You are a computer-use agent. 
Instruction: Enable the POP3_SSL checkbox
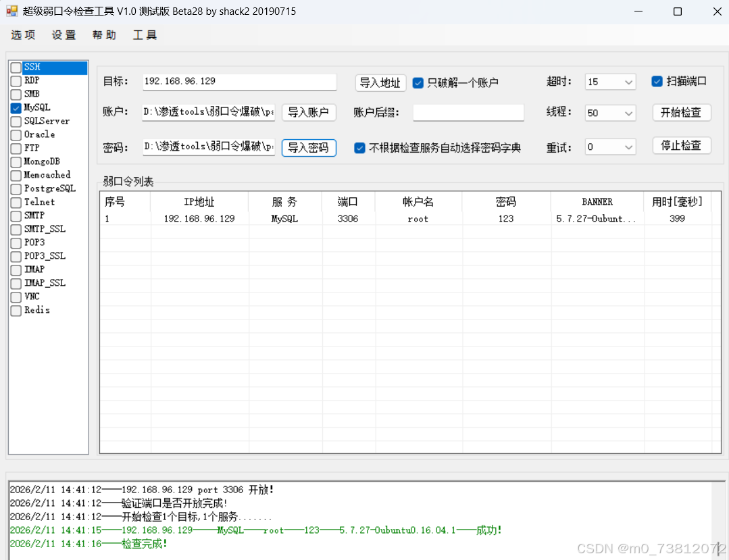point(16,256)
